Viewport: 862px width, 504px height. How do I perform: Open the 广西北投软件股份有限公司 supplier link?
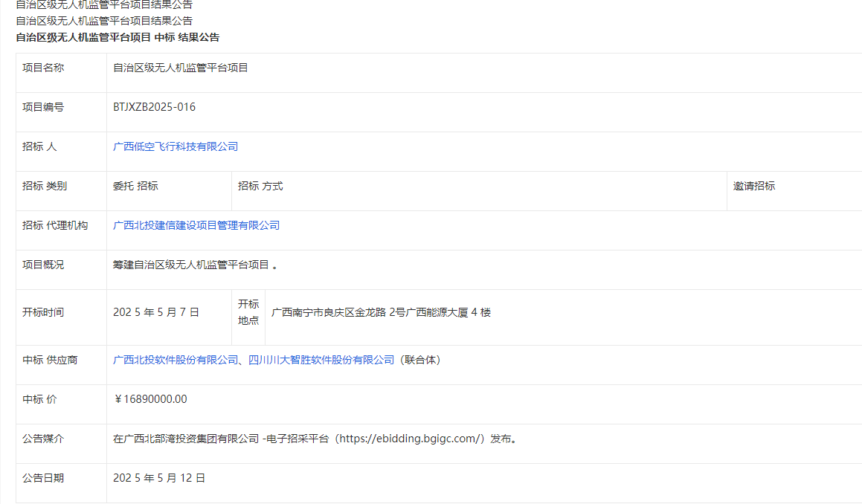pos(176,360)
